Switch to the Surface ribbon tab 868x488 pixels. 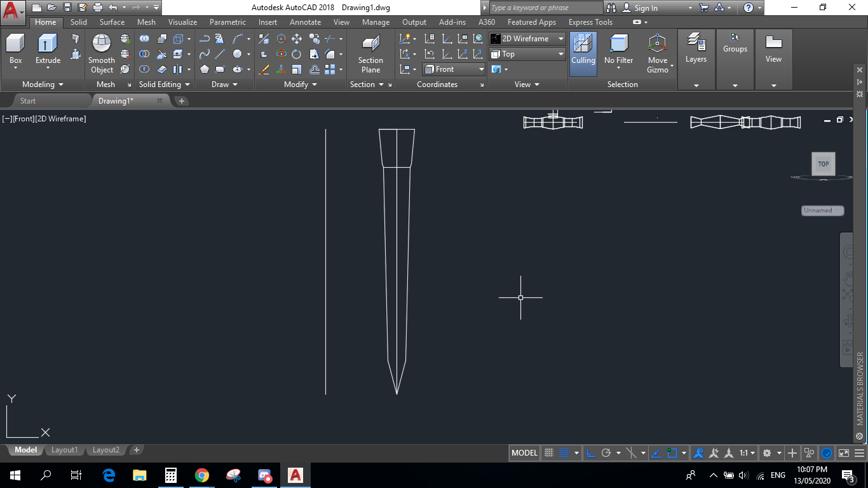112,22
